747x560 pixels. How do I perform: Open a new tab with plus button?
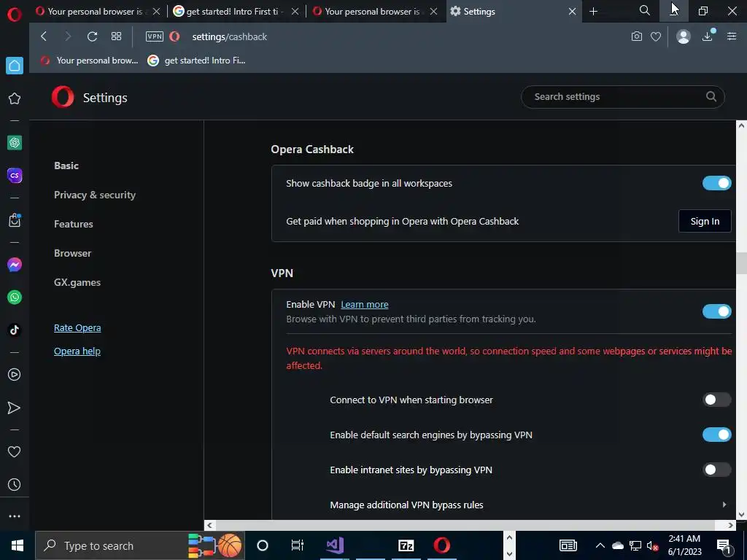593,11
